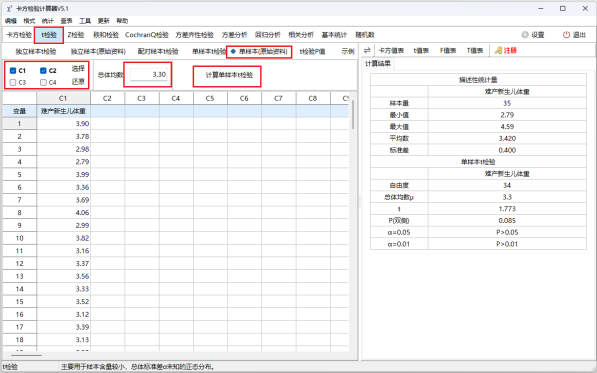Open the 卡方值表 lookup table

(x=391, y=50)
